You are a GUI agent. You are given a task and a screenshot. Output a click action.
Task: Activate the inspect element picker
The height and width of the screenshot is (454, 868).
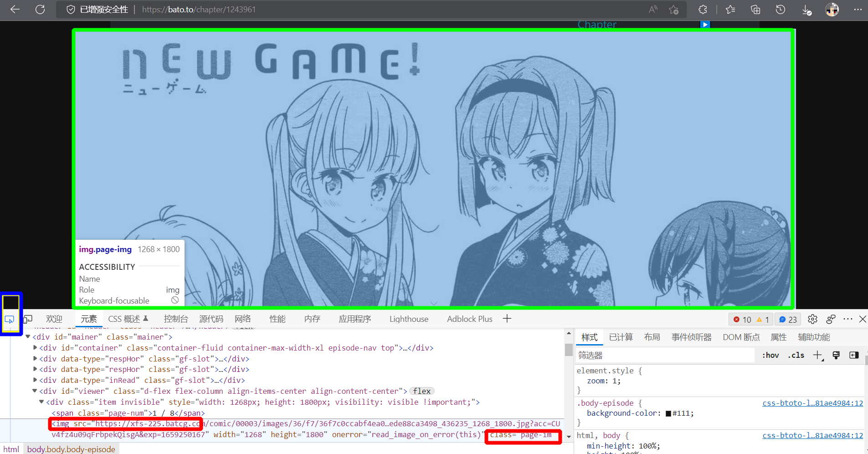tap(10, 320)
